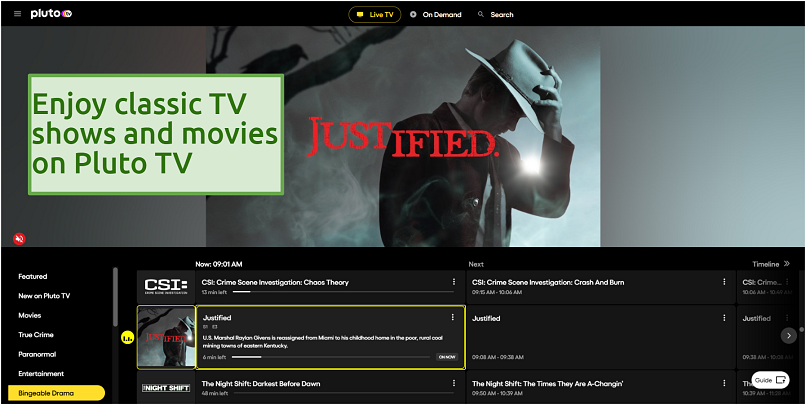Select CSI: Chaos Theory program
This screenshot has height=405, width=806.
329,287
